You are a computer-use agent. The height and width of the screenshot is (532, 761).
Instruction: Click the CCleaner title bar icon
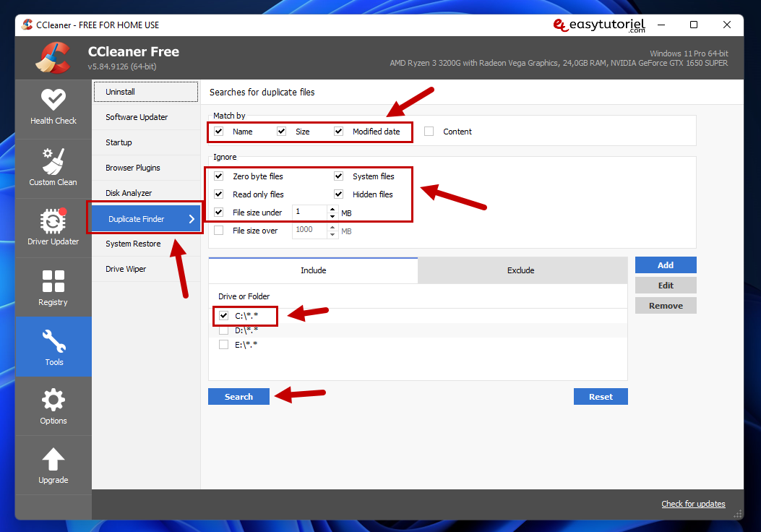pyautogui.click(x=27, y=25)
